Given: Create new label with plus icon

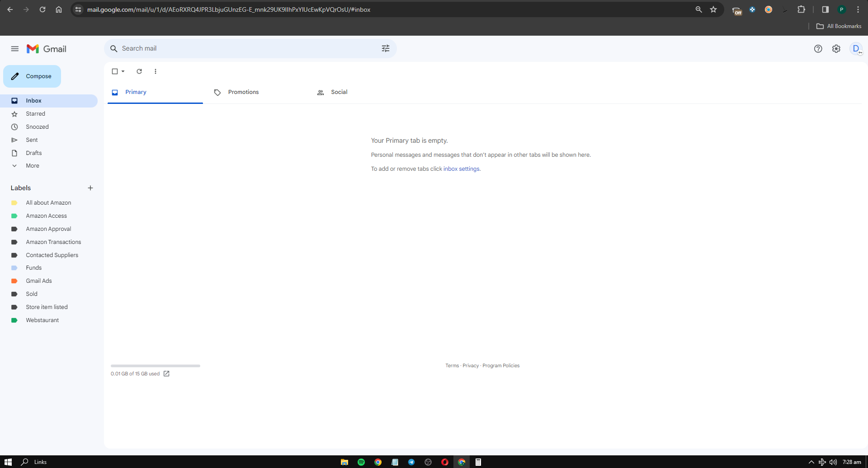Looking at the screenshot, I should click(90, 188).
